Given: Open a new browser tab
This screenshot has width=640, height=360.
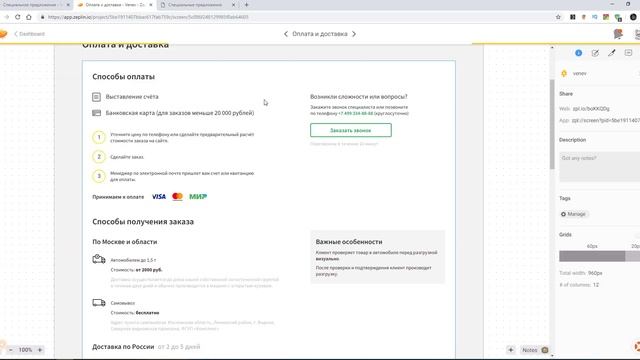Looking at the screenshot, I should 247,5.
